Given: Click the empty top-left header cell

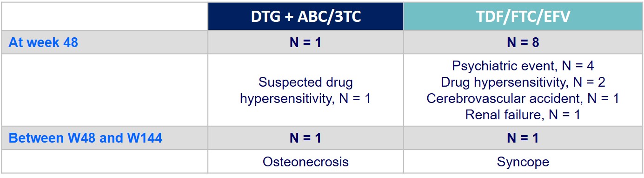Looking at the screenshot, I should [x=105, y=17].
